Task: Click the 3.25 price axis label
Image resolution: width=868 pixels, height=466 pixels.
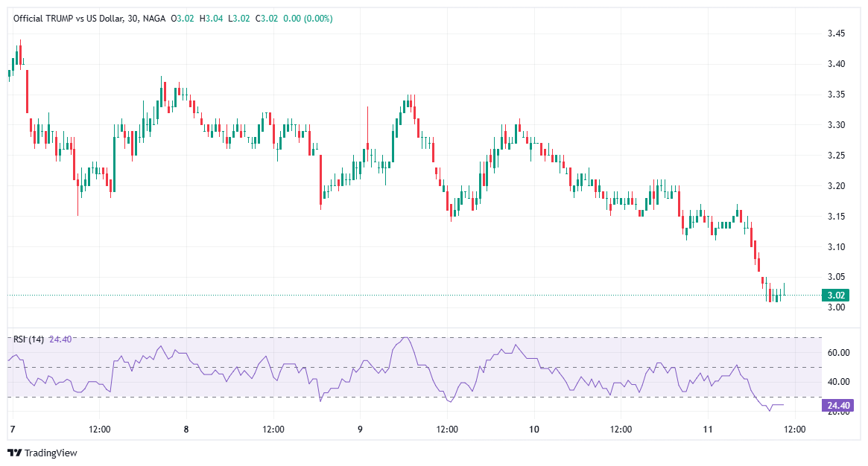Action: (836, 156)
